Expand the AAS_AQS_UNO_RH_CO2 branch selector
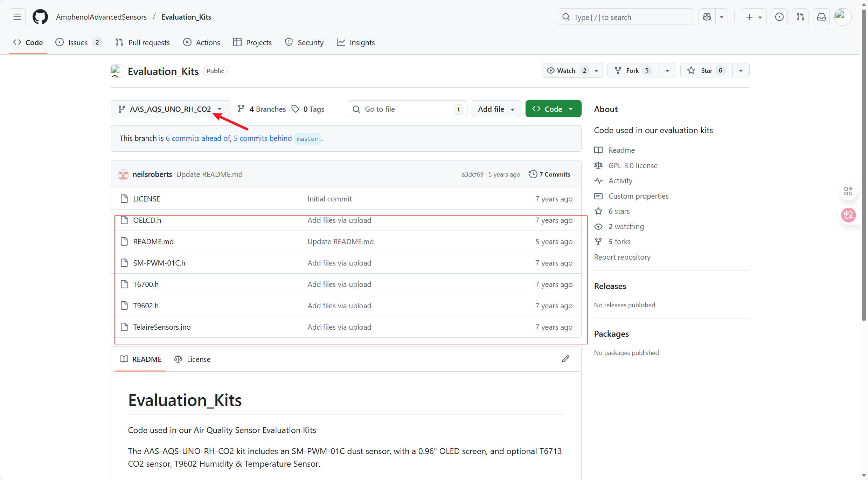 click(171, 109)
